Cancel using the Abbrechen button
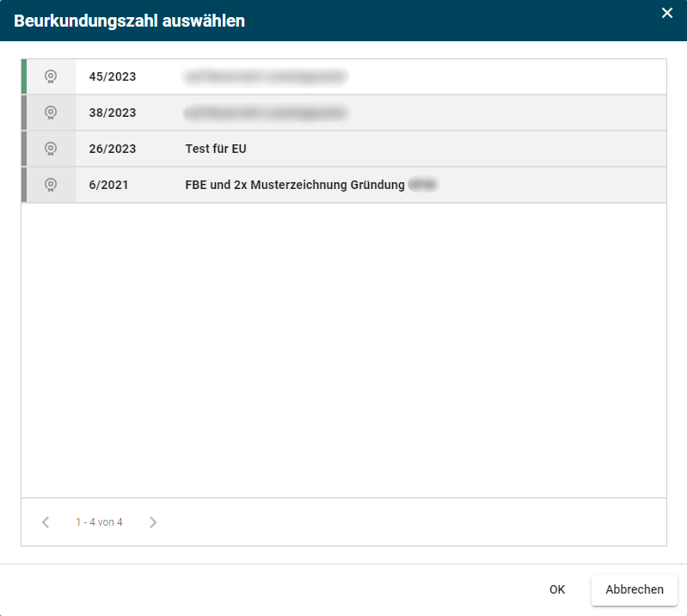The image size is (687, 616). click(635, 589)
